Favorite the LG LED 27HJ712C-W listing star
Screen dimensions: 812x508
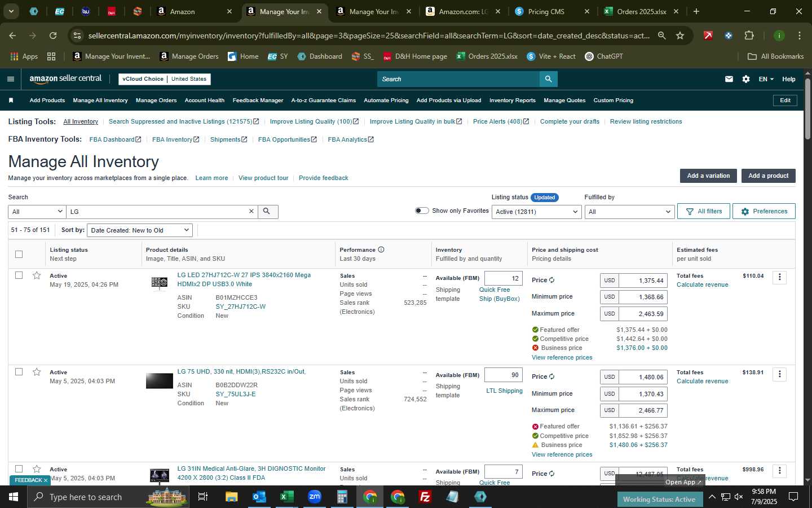point(37,275)
